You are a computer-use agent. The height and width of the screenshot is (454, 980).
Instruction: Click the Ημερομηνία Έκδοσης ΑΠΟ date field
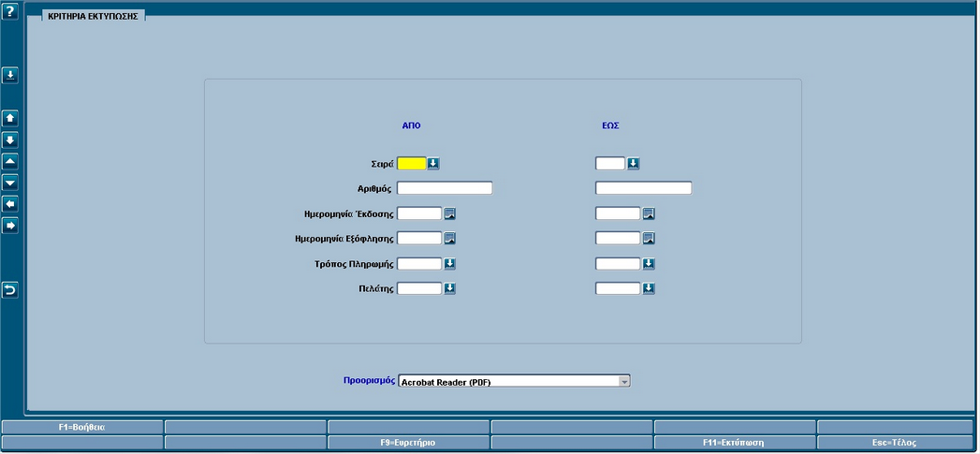pos(420,213)
